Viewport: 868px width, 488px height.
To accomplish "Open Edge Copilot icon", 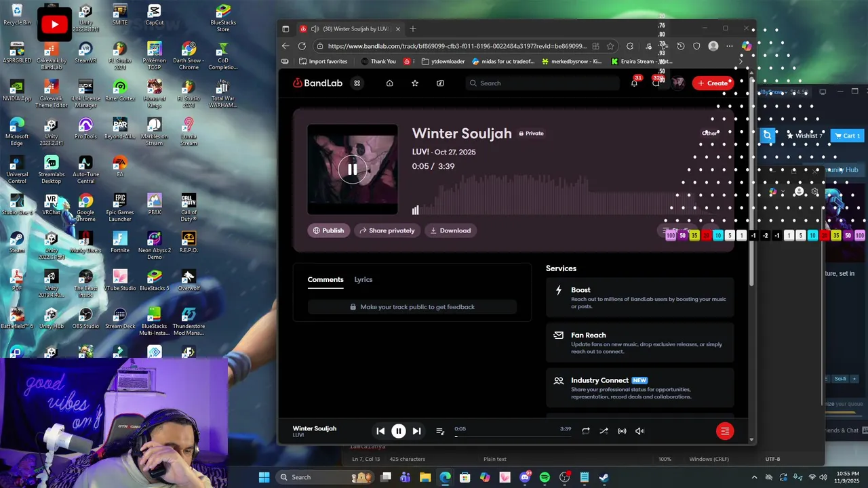I will 747,46.
